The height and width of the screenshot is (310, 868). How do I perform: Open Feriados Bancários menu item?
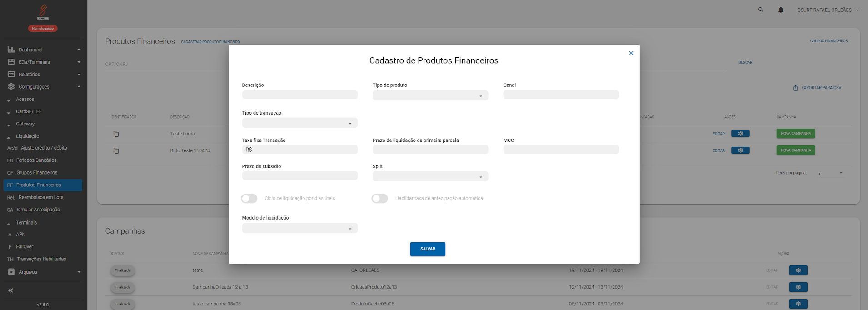(x=43, y=160)
